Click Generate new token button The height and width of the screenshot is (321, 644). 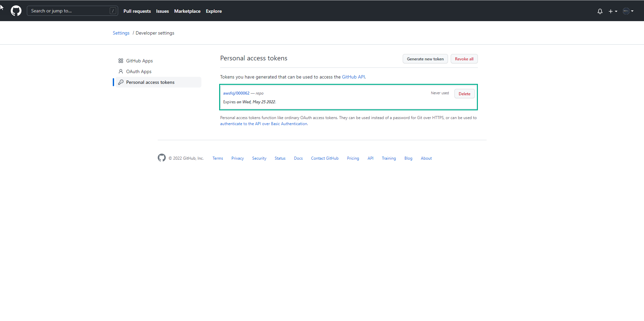coord(425,59)
